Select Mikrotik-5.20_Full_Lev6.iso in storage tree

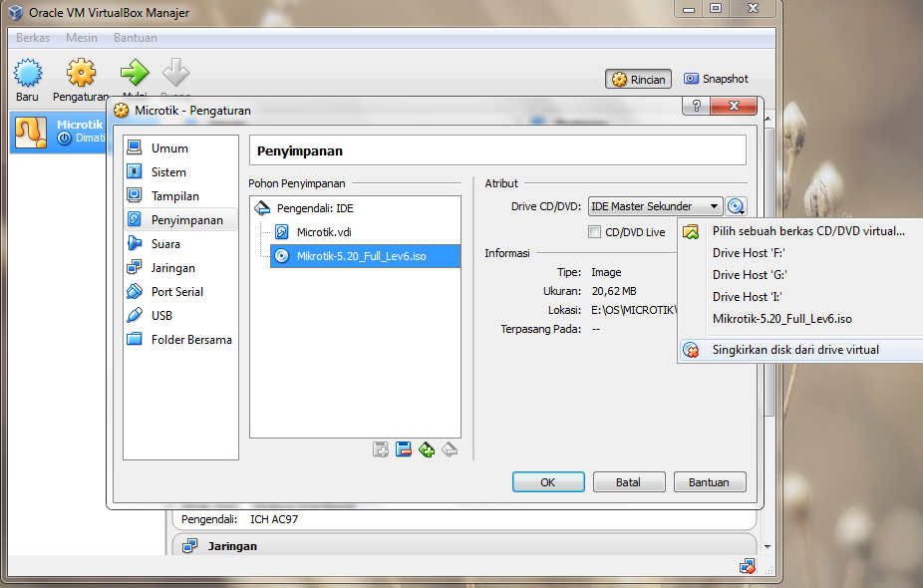point(365,256)
